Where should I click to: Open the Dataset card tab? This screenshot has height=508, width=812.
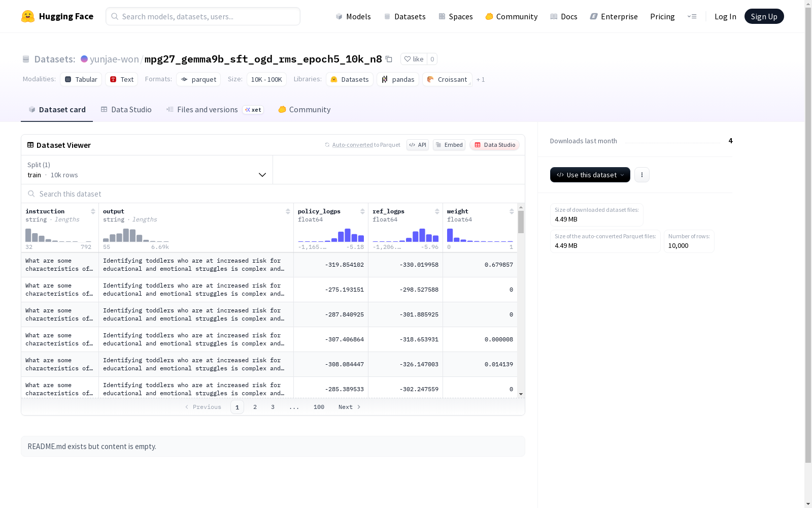click(x=57, y=110)
